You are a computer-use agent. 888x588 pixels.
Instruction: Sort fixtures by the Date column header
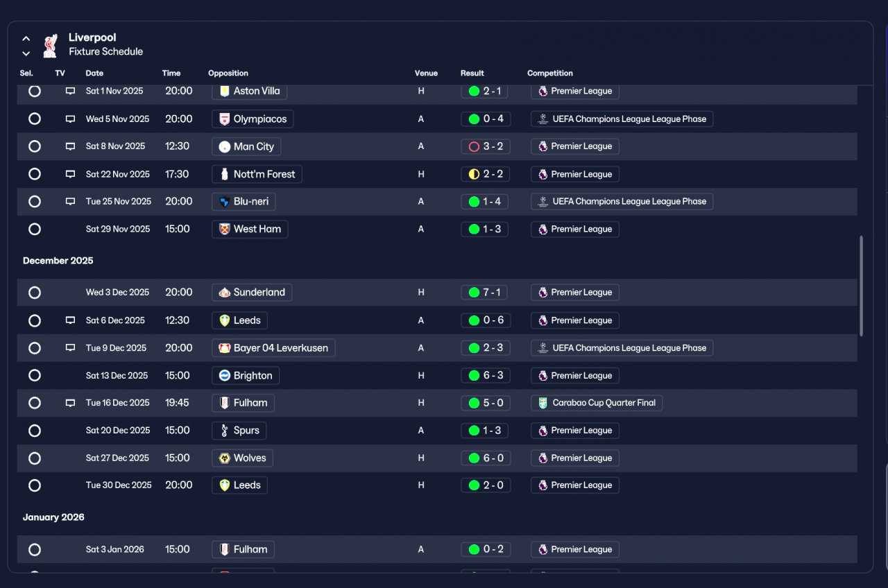[x=94, y=73]
